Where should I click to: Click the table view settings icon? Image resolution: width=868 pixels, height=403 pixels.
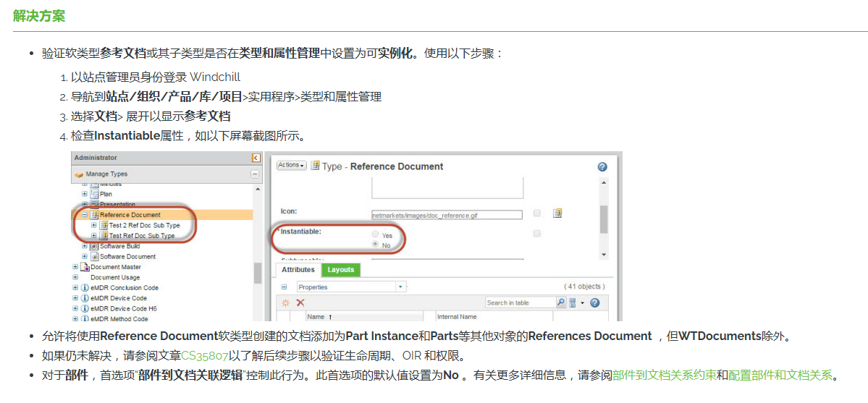pos(573,303)
